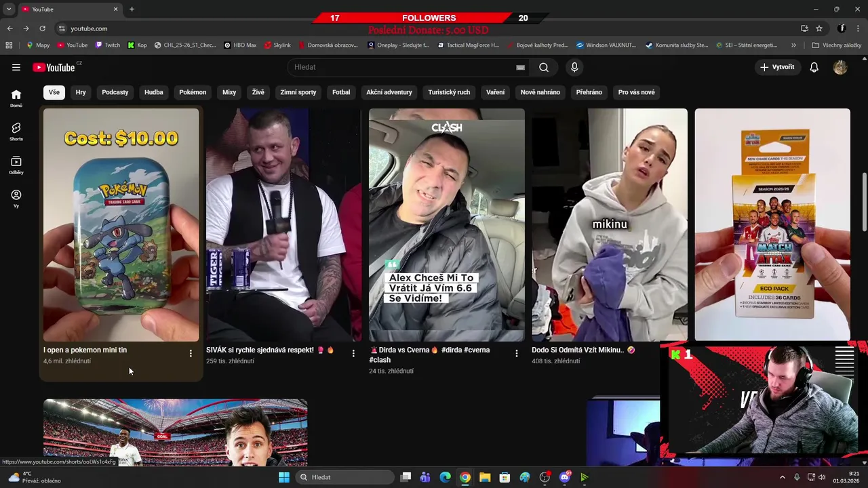Open the on-screen keyboard icon in search box
This screenshot has height=488, width=868.
pyautogui.click(x=520, y=67)
